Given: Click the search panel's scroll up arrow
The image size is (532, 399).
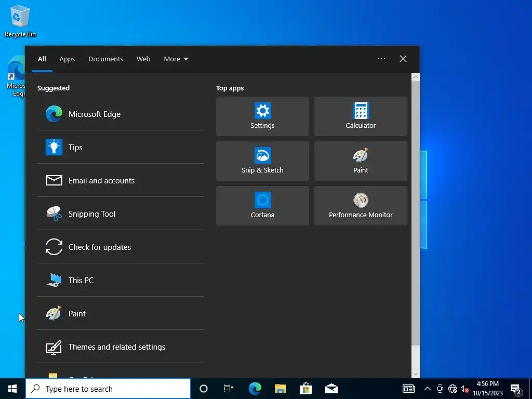Looking at the screenshot, I should pos(416,77).
